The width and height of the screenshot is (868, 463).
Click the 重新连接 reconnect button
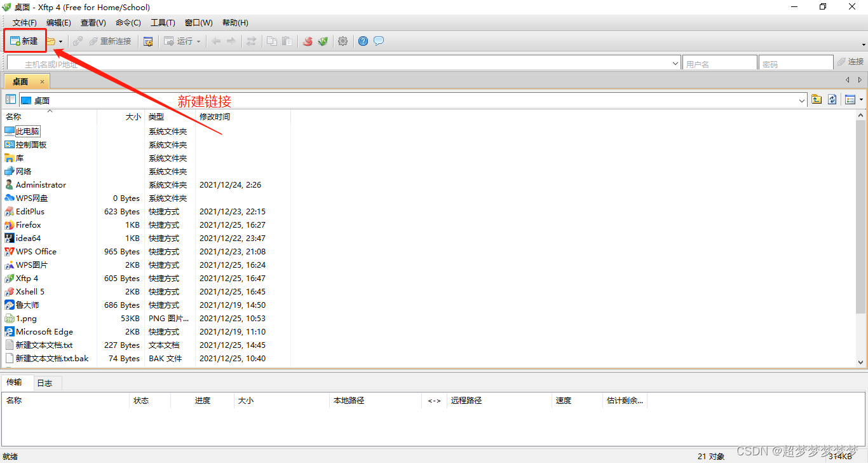tap(110, 41)
